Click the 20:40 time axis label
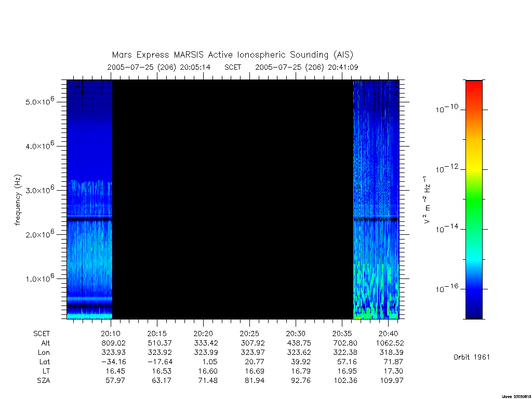 click(389, 334)
